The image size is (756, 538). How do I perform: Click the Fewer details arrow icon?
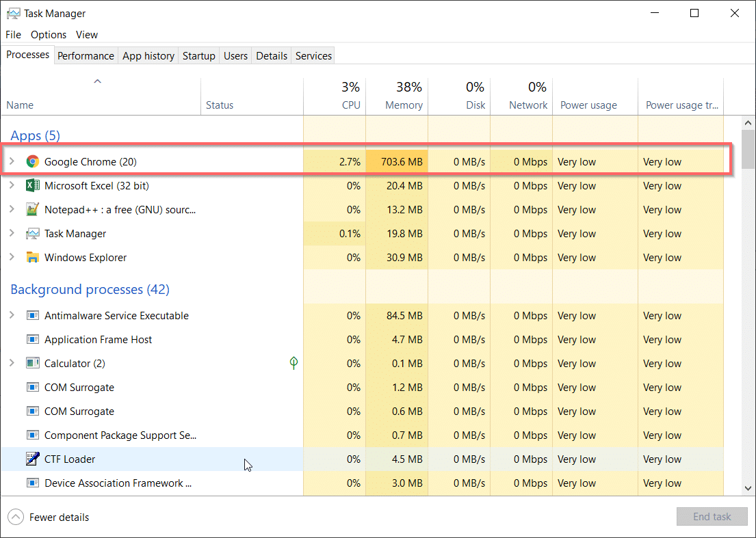coord(16,517)
